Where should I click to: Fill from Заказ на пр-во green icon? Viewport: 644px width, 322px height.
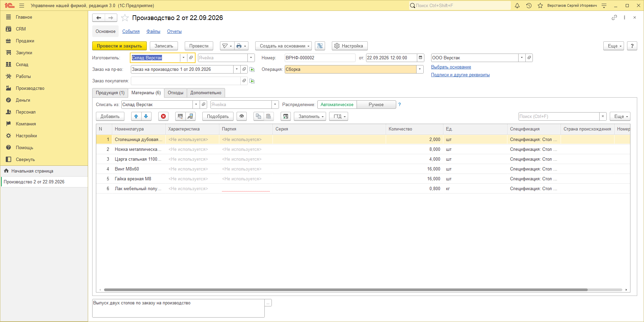pos(252,69)
